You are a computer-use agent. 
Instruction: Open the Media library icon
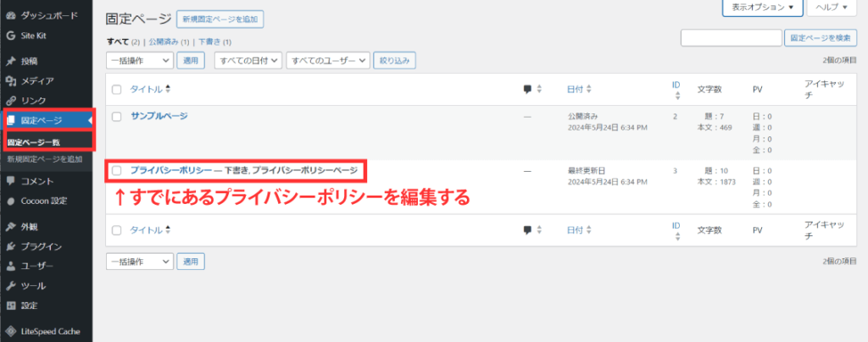click(10, 81)
